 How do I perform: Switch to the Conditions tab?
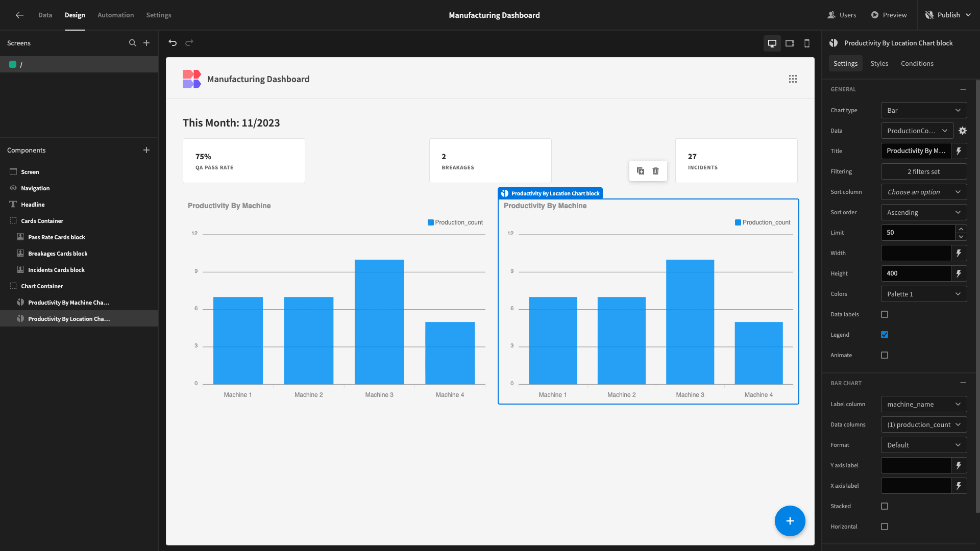[x=917, y=63]
